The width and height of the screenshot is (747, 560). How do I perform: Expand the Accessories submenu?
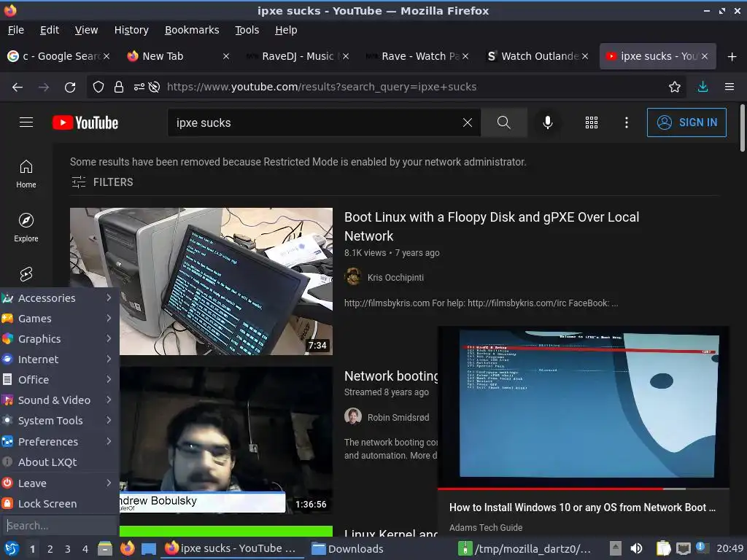tap(59, 298)
